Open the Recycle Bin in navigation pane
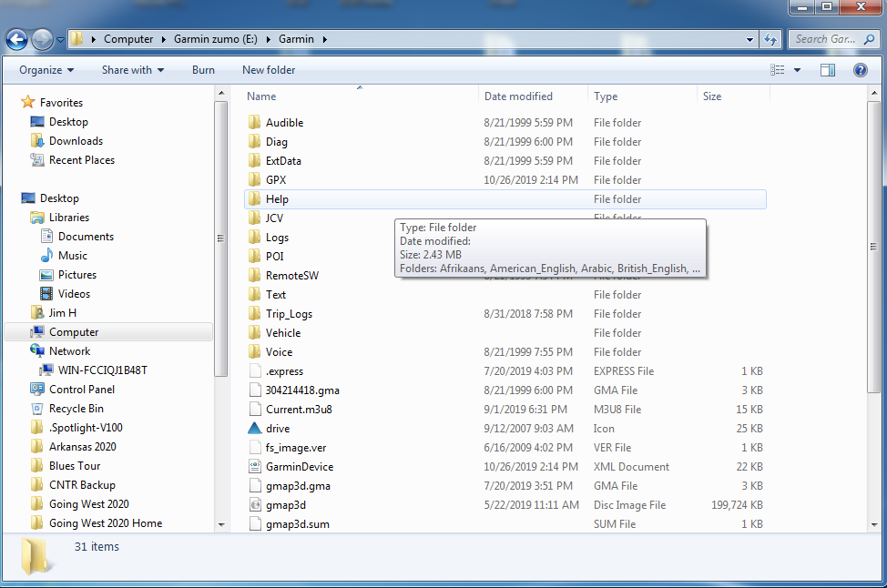Image resolution: width=887 pixels, height=588 pixels. coord(76,409)
